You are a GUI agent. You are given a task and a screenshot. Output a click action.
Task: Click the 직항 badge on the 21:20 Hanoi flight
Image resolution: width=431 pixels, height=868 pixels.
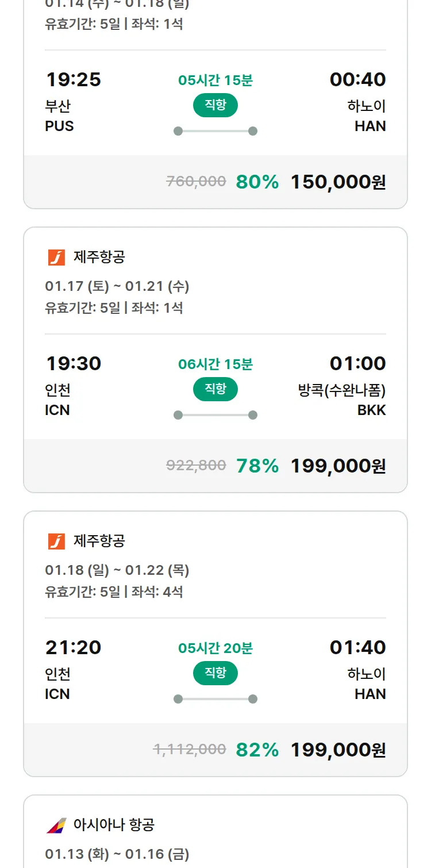[215, 673]
